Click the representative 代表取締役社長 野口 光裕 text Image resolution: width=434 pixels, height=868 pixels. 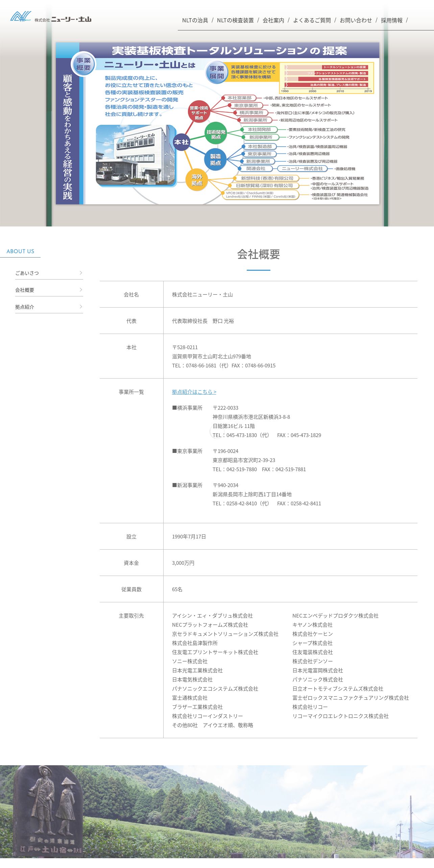coord(203,321)
